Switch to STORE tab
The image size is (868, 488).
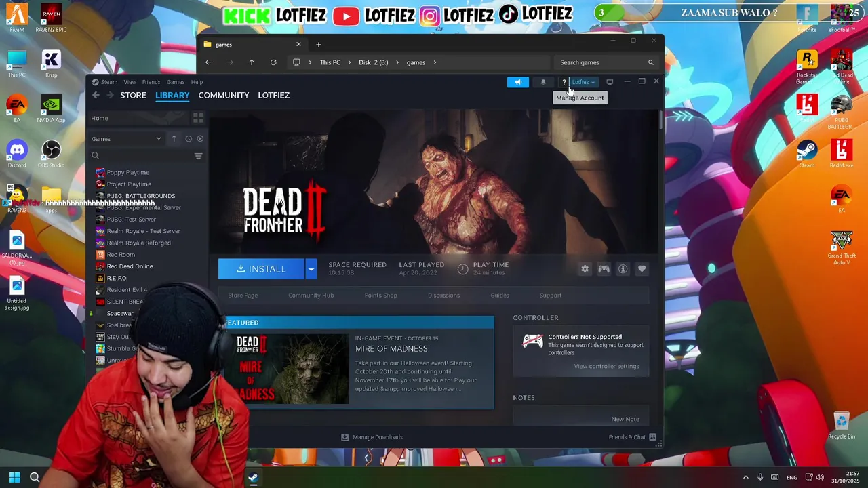pyautogui.click(x=133, y=95)
